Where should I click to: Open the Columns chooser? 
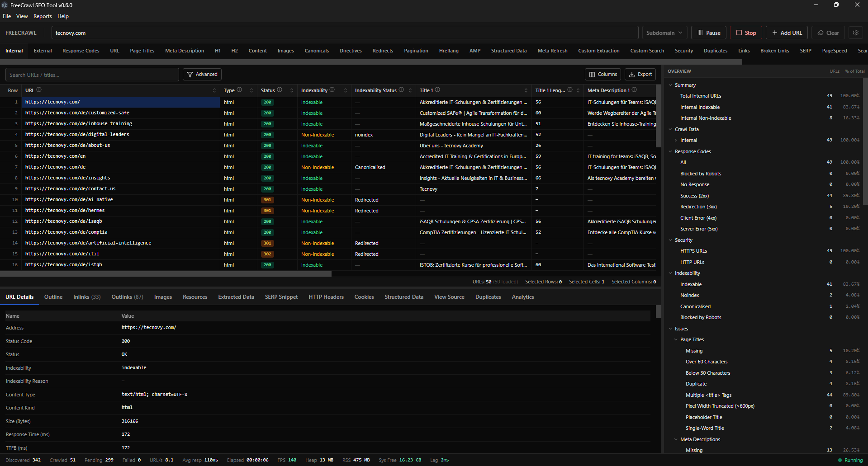[603, 74]
